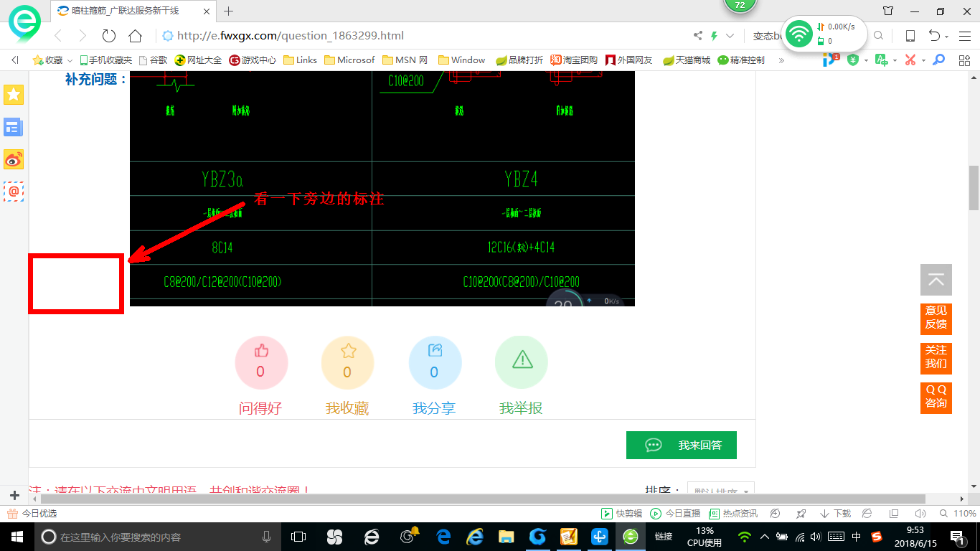Click the rocket accelerator status icon
The width and height of the screenshot is (980, 551).
click(801, 514)
